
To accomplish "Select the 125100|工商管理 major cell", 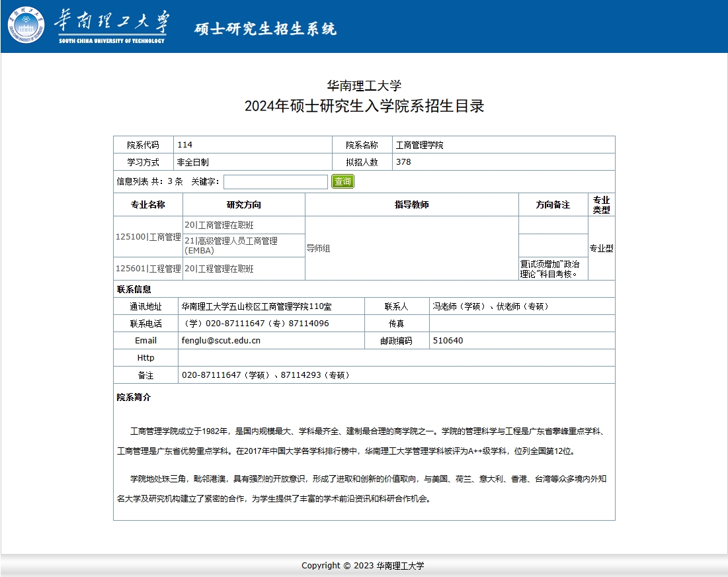I will point(148,236).
